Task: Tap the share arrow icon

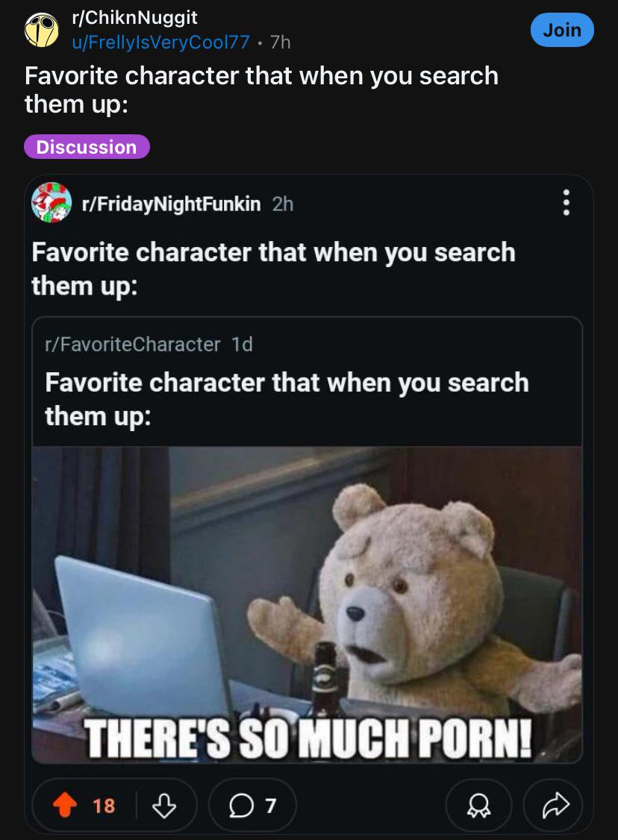Action: click(554, 805)
